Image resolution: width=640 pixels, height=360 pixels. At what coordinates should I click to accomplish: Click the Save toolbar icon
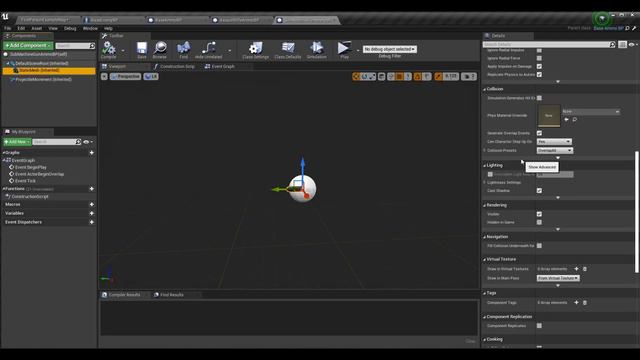pos(142,48)
